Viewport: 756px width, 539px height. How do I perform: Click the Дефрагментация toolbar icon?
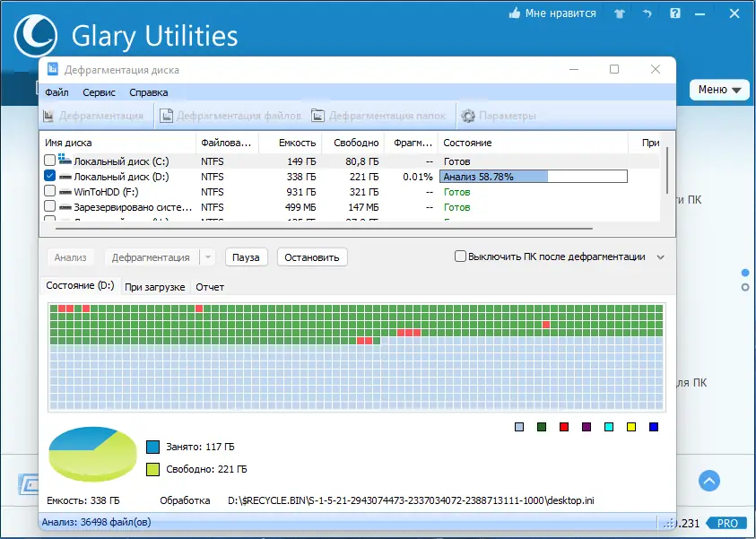(48, 116)
